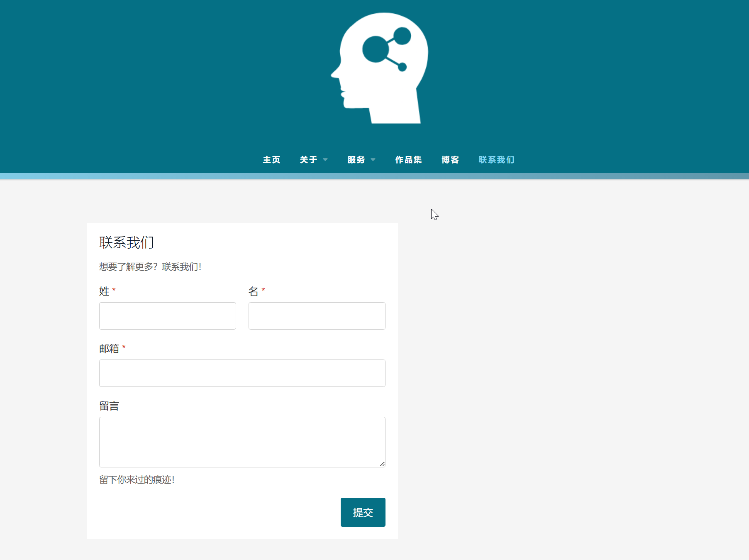Click the head silhouette site logo
Viewport: 749px width, 560px height.
pyautogui.click(x=380, y=68)
